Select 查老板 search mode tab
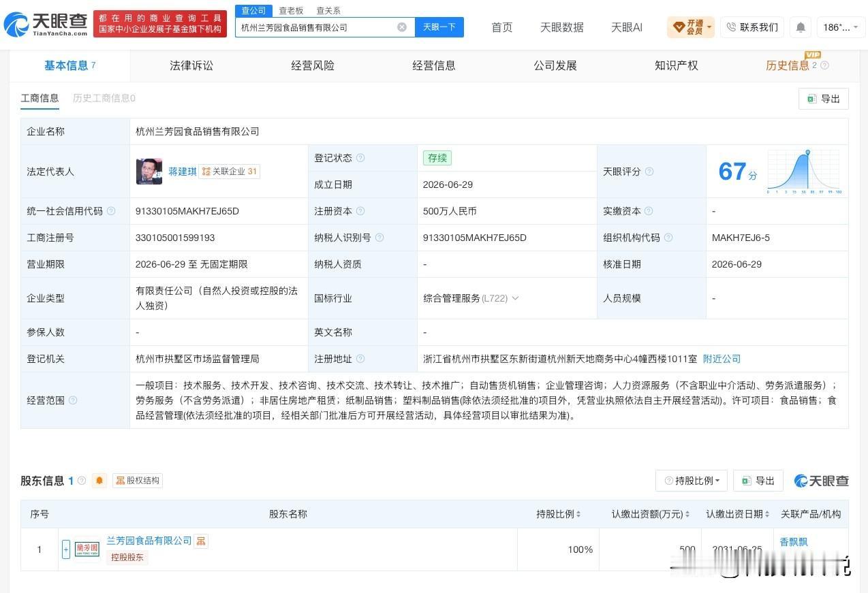The image size is (868, 593). 291,10
